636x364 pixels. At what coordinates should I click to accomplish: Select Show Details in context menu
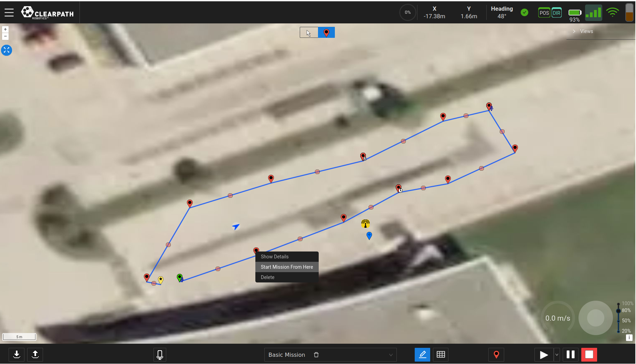275,257
